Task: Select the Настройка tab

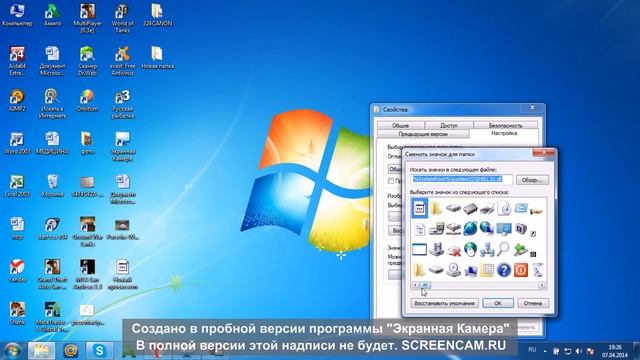Action: (504, 133)
